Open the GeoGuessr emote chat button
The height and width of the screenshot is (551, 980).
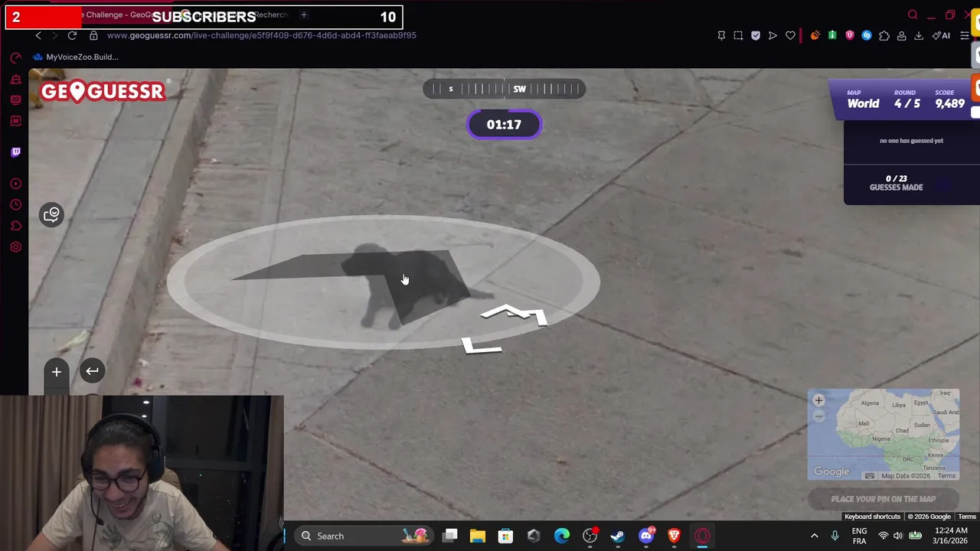(x=51, y=214)
